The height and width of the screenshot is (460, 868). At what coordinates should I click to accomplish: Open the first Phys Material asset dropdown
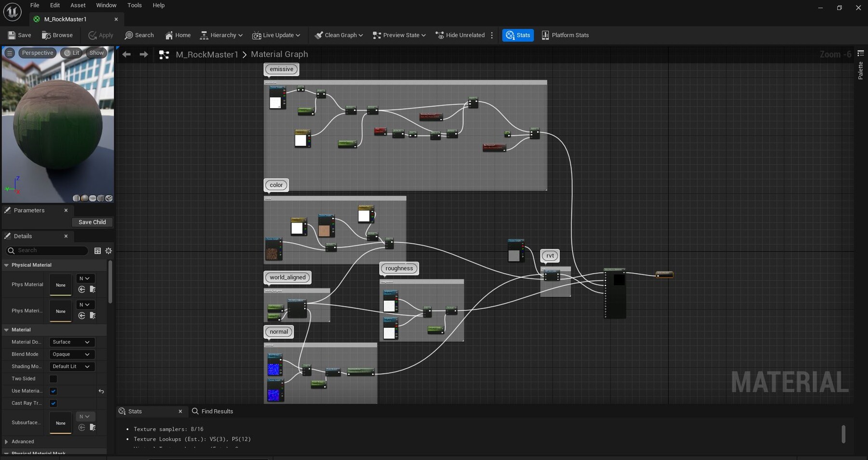(85, 279)
